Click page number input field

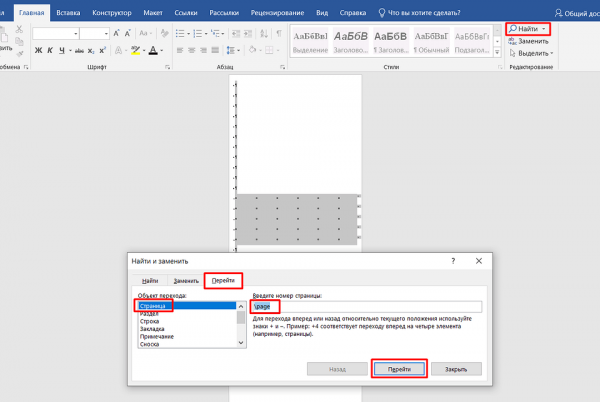click(x=367, y=306)
